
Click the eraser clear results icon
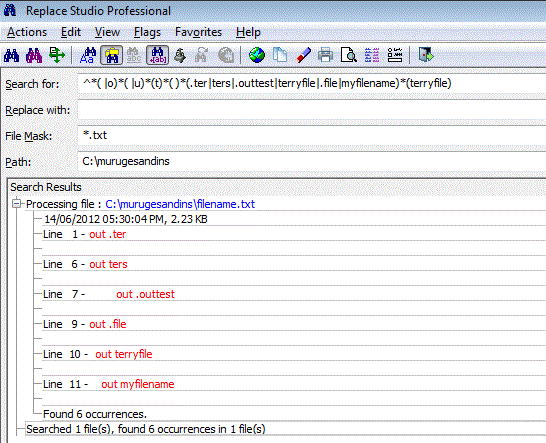tap(303, 55)
